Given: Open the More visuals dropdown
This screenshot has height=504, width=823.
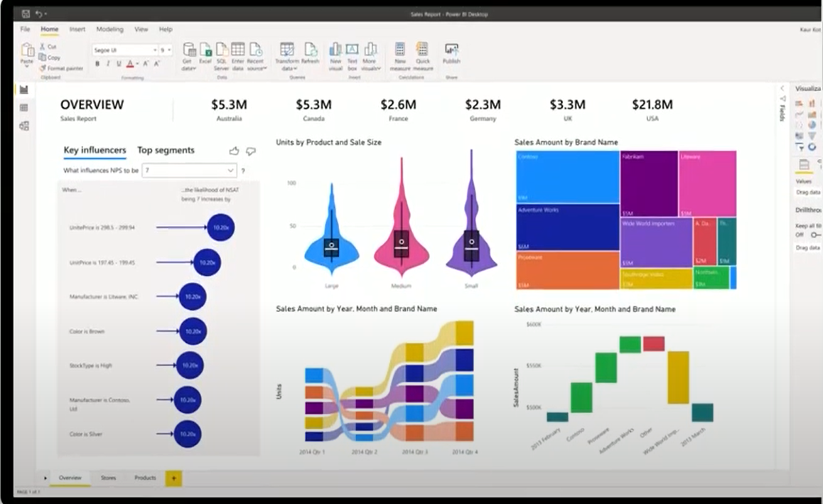Looking at the screenshot, I should pyautogui.click(x=370, y=65).
